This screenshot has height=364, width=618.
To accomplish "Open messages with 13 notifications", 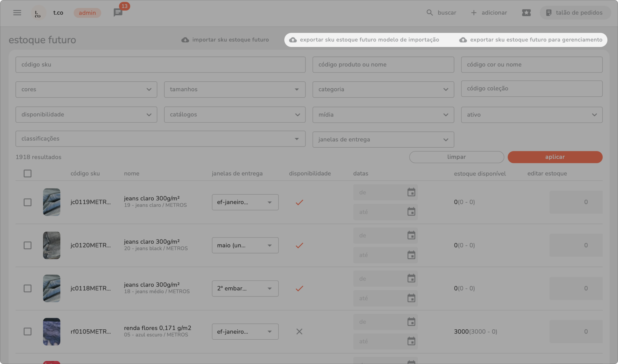I will click(118, 13).
